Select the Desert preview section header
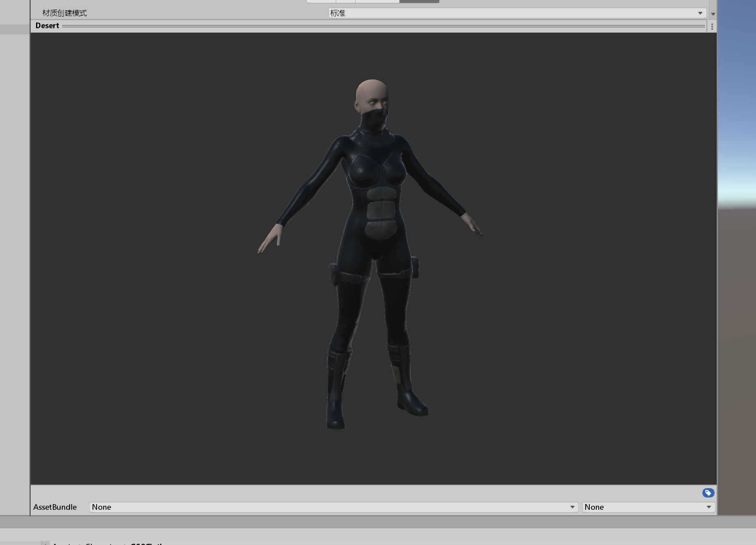 47,25
